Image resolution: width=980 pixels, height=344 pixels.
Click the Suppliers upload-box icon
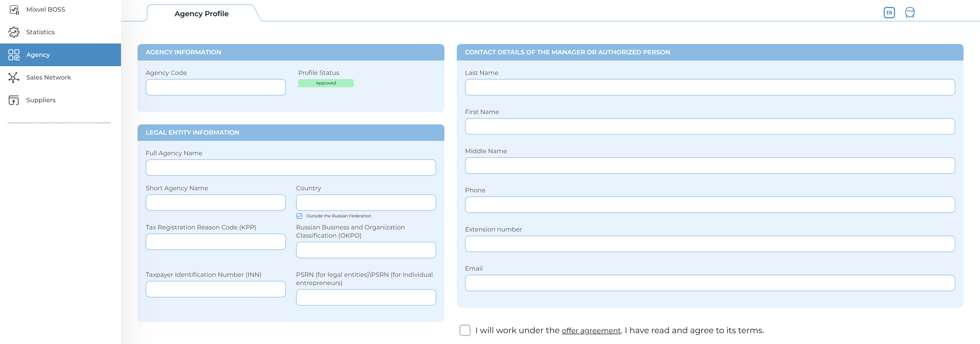tap(14, 100)
